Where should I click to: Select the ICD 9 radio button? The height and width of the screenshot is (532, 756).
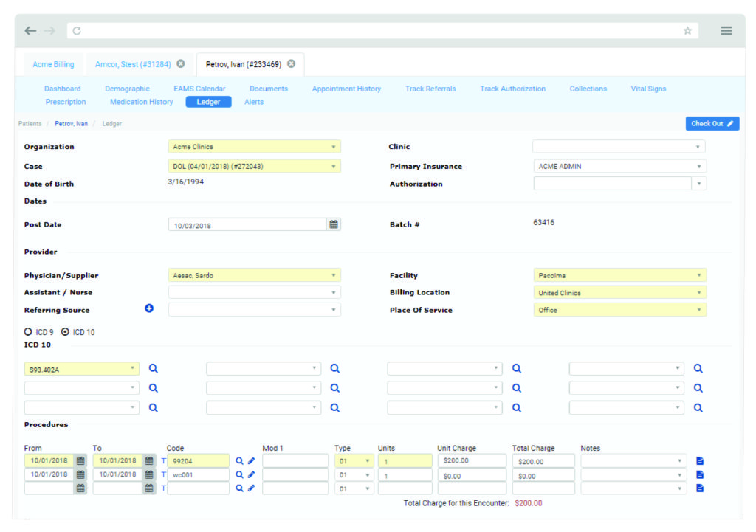[28, 331]
